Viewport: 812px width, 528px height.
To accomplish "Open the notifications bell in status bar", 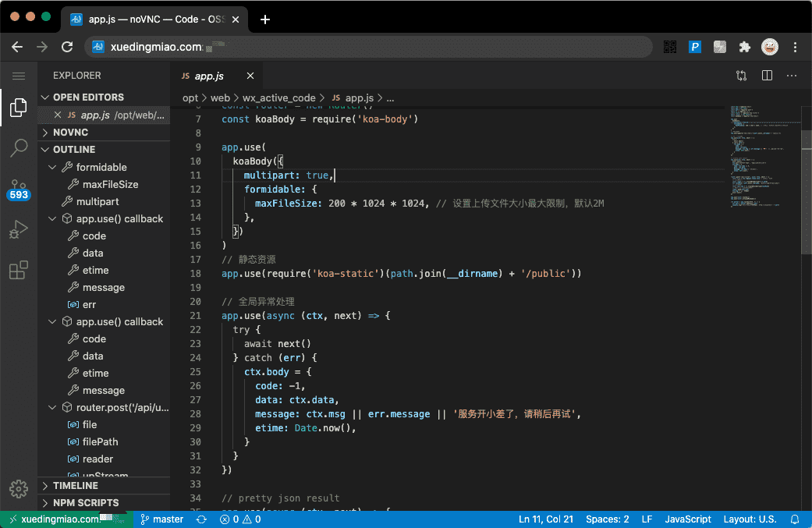I will pos(795,519).
